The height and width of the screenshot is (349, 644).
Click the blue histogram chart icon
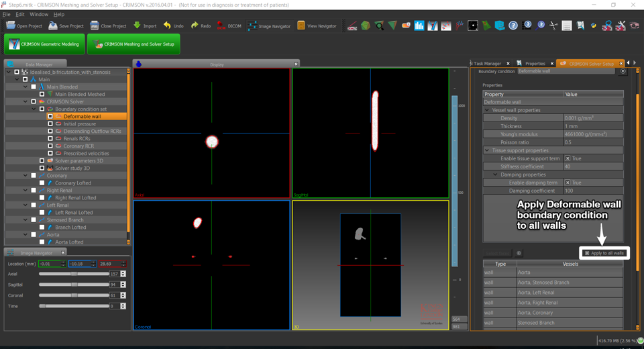tap(419, 26)
